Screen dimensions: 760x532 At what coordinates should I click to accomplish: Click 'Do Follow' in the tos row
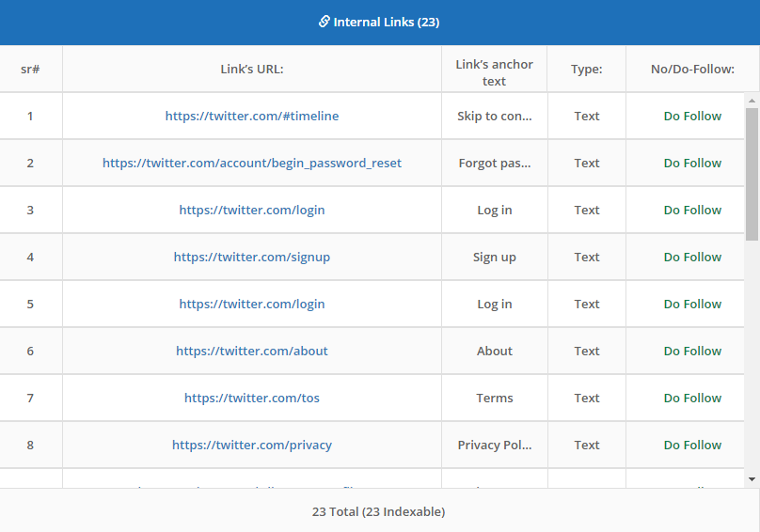692,398
